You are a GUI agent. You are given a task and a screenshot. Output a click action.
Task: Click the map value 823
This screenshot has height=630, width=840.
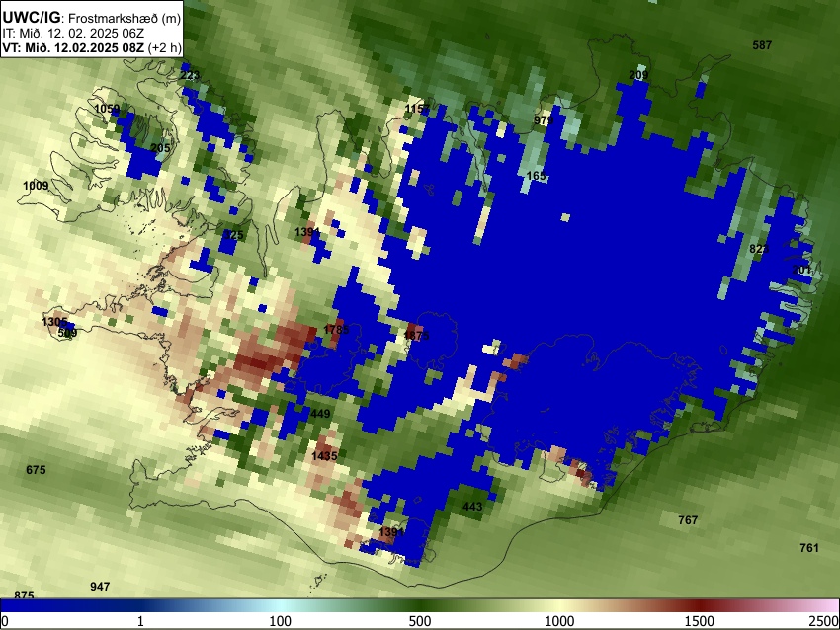pyautogui.click(x=759, y=249)
